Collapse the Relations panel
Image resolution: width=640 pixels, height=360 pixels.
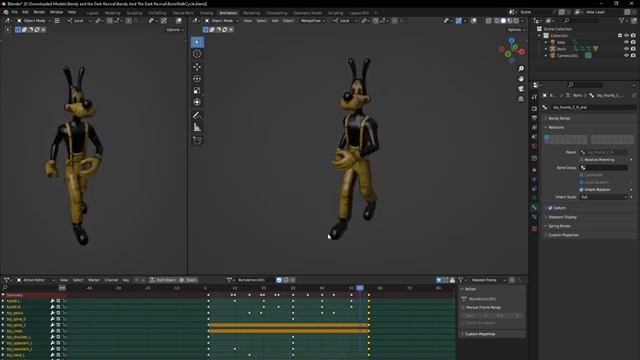click(x=556, y=127)
